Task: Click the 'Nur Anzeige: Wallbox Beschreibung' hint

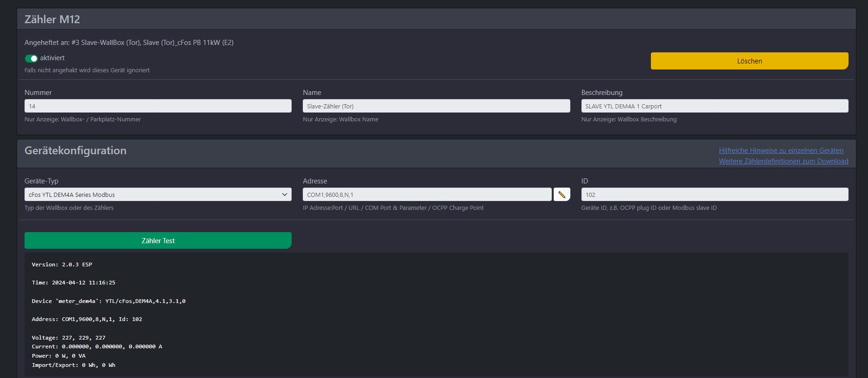Action: coord(629,120)
